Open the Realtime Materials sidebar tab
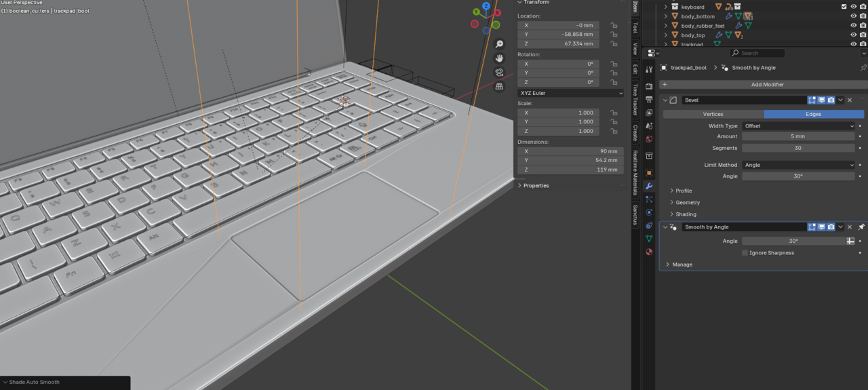The image size is (868, 390). (635, 173)
